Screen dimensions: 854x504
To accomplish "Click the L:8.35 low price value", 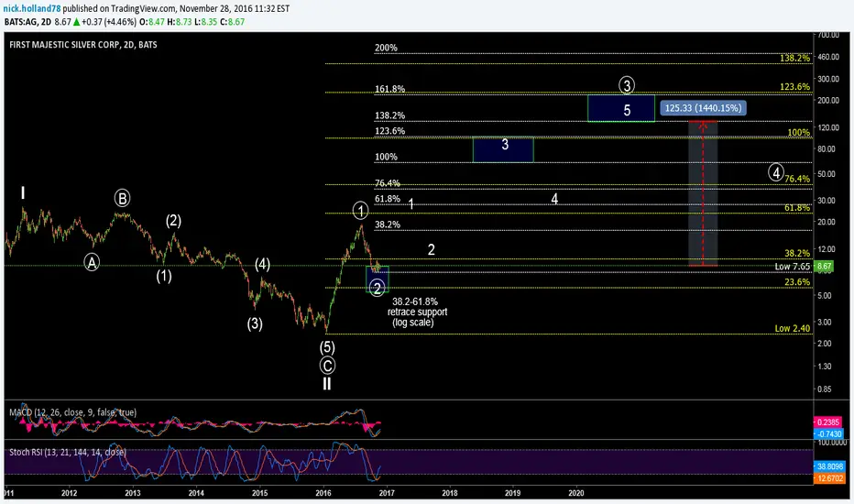I will tap(205, 22).
